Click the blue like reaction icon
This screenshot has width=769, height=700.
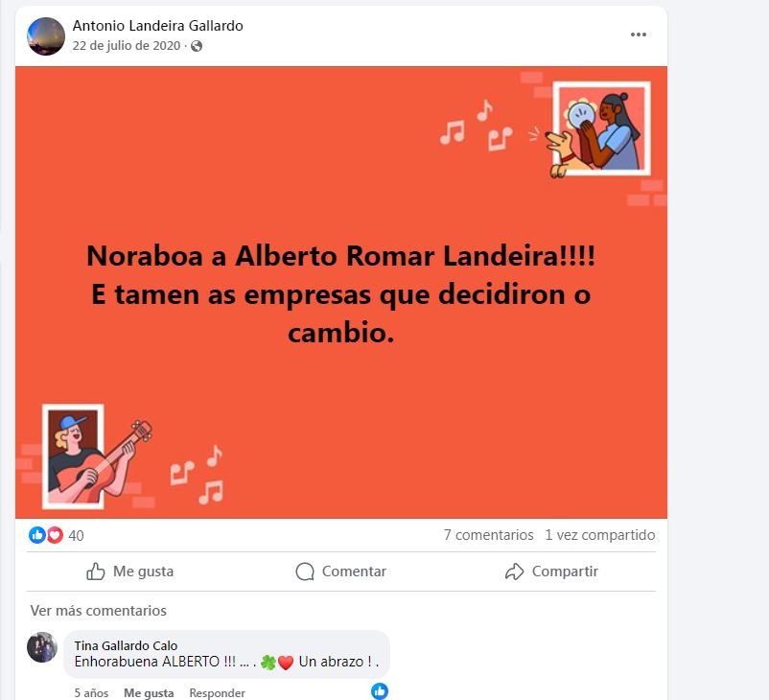[37, 535]
